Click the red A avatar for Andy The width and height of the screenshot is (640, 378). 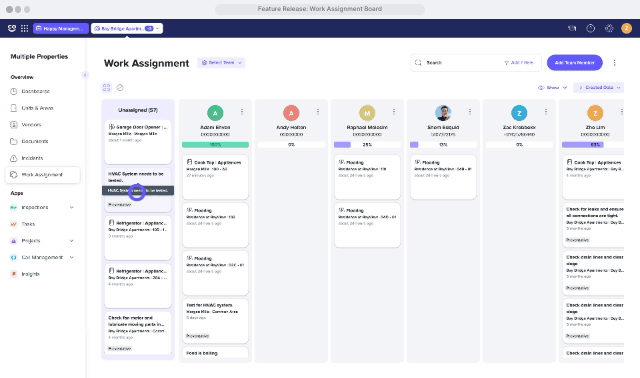pos(291,113)
